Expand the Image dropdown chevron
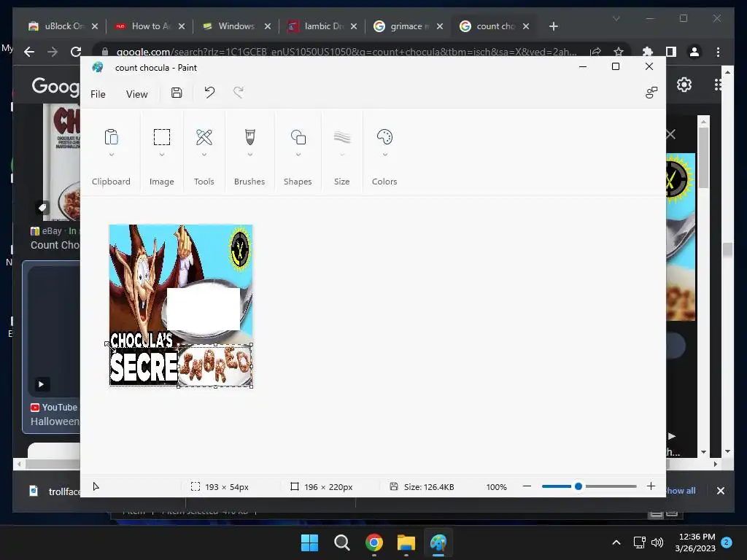Viewport: 747px width, 560px height. 162,155
